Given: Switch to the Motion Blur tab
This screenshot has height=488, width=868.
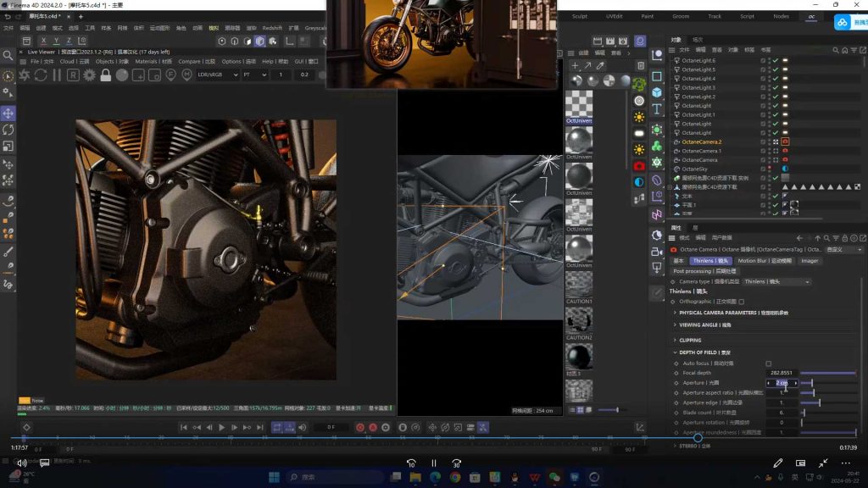Looking at the screenshot, I should (764, 261).
